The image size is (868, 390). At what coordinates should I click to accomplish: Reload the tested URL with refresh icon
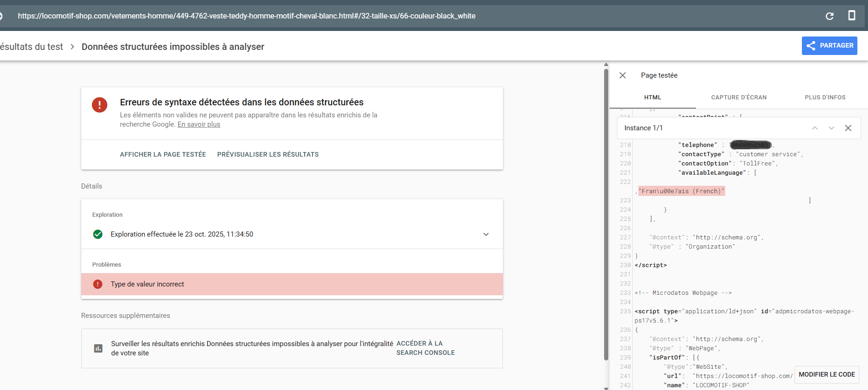(830, 16)
